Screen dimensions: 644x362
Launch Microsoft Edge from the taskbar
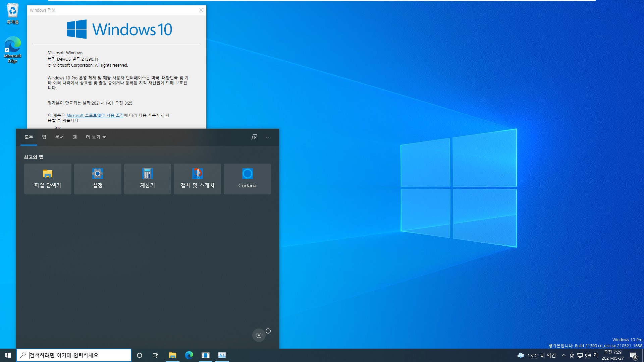pyautogui.click(x=189, y=355)
